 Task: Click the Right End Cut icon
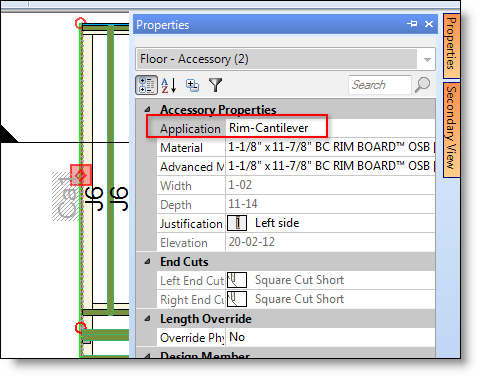point(237,299)
